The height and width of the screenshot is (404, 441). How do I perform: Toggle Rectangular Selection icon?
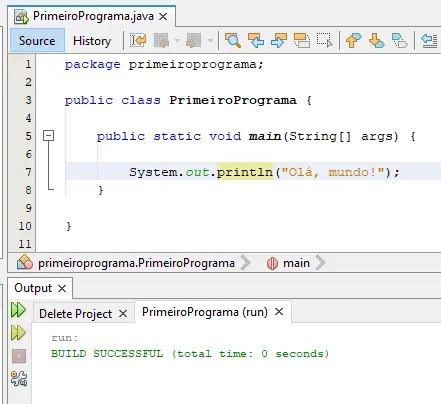[324, 41]
